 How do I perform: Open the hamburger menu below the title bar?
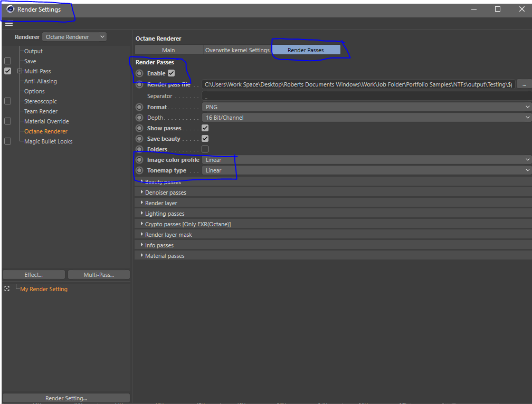pos(9,24)
